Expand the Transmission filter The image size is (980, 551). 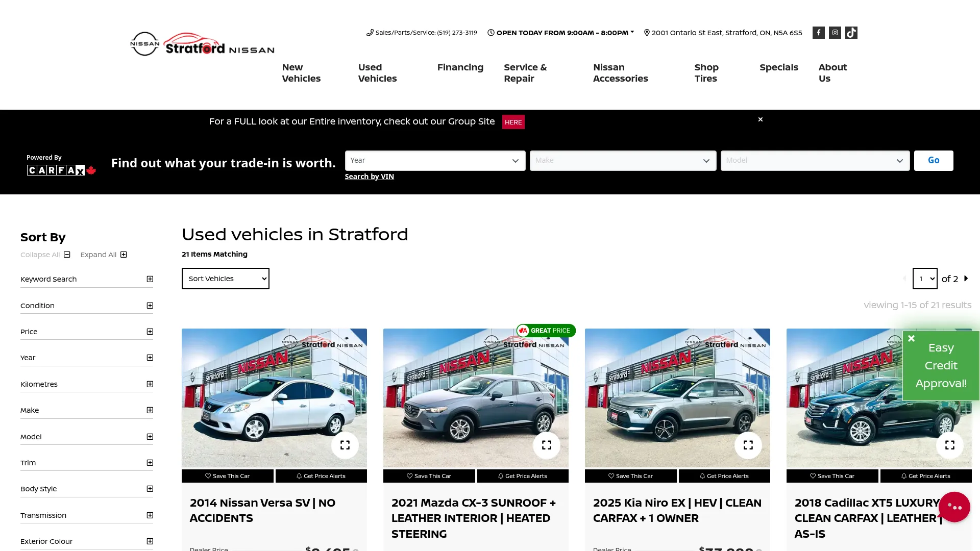tap(87, 515)
